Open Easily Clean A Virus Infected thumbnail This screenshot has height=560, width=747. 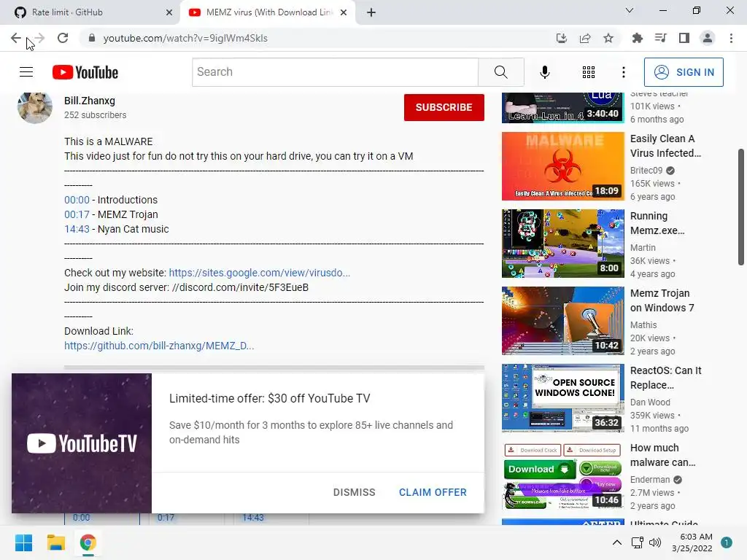562,166
